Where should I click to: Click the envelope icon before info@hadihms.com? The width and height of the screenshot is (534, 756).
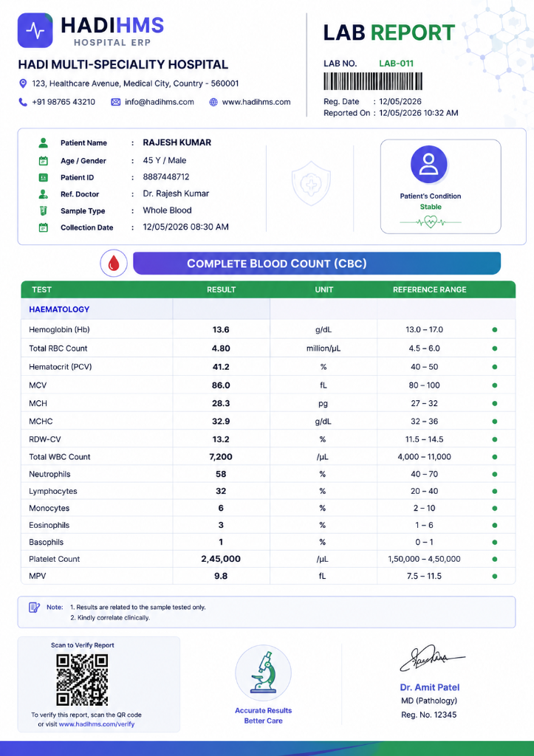pos(116,102)
